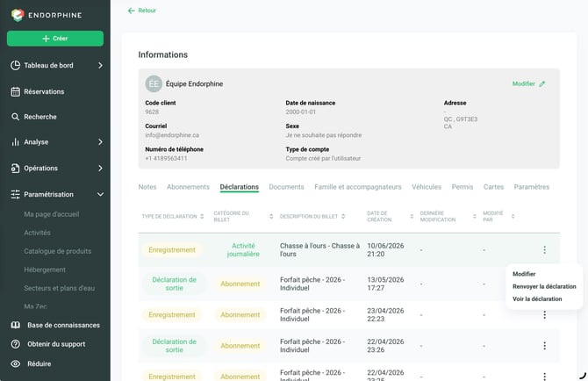The height and width of the screenshot is (381, 588).
Task: Sort by Date de création column
Action: tap(412, 216)
